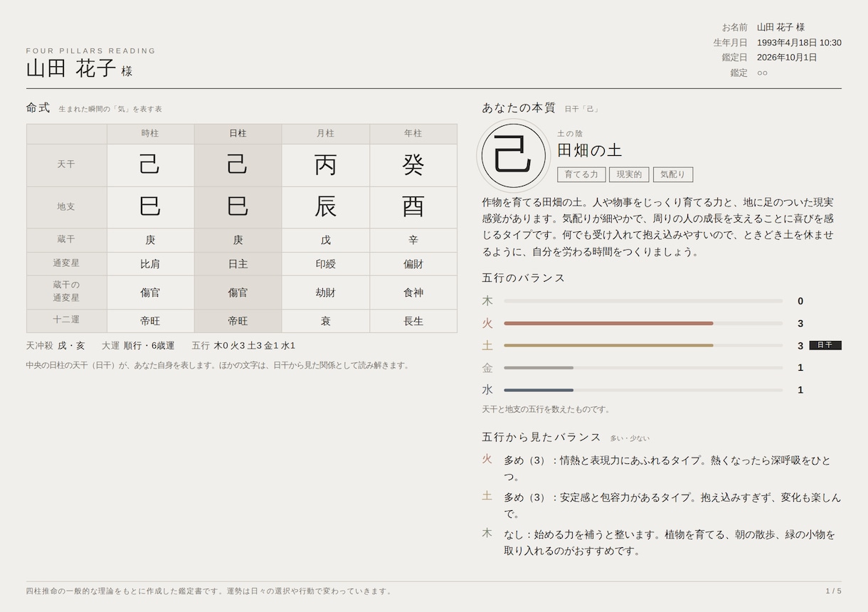Click the あなたの本質 section heading
The image size is (868, 612).
(x=519, y=108)
